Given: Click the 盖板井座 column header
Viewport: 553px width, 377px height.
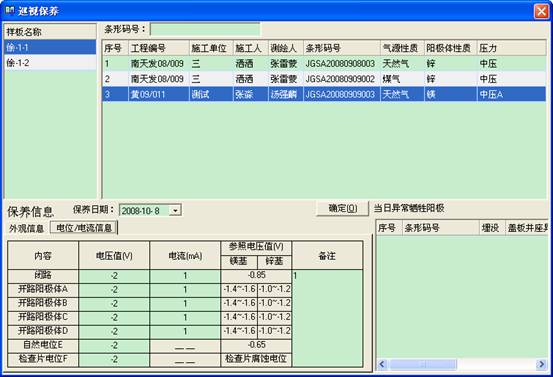Looking at the screenshot, I should (527, 228).
